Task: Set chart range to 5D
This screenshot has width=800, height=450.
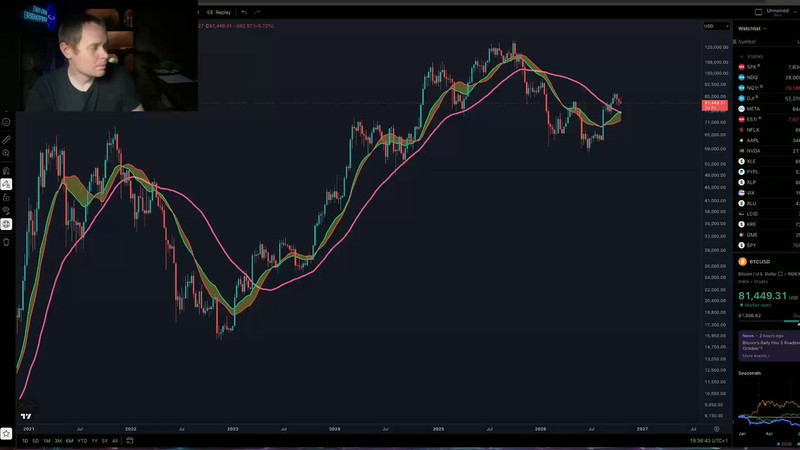Action: pyautogui.click(x=36, y=441)
